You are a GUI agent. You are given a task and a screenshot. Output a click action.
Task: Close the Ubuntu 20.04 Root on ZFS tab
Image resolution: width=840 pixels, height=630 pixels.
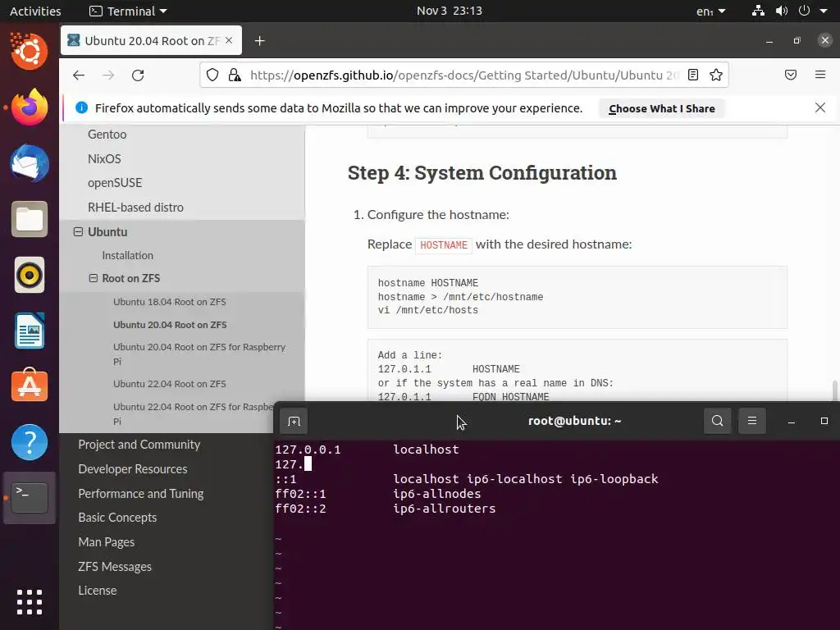229,40
